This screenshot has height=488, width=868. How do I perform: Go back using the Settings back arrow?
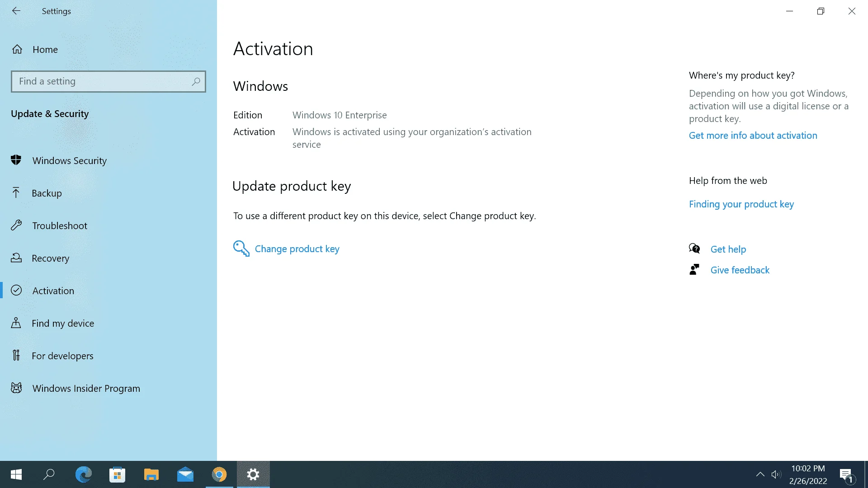click(16, 11)
